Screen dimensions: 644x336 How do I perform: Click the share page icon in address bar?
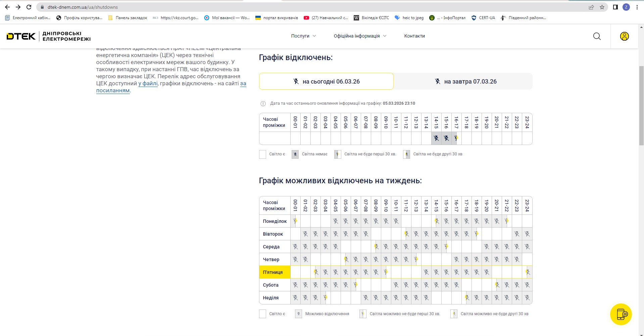(591, 7)
